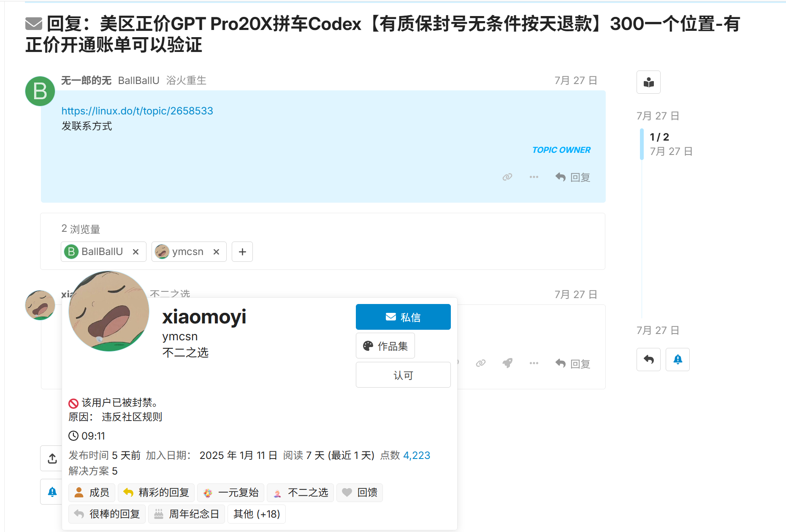Viewport: 786px width, 532px height.
Task: Click the small avatar on the second post
Action: [x=40, y=305]
